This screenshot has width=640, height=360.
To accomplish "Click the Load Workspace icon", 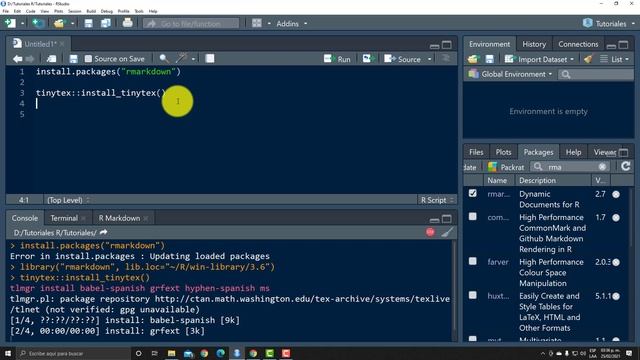I will 473,59.
